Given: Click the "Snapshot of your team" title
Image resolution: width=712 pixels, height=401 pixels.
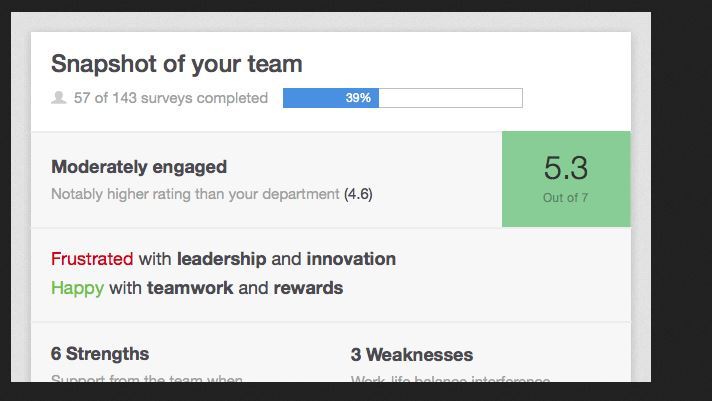Looking at the screenshot, I should [x=176, y=65].
